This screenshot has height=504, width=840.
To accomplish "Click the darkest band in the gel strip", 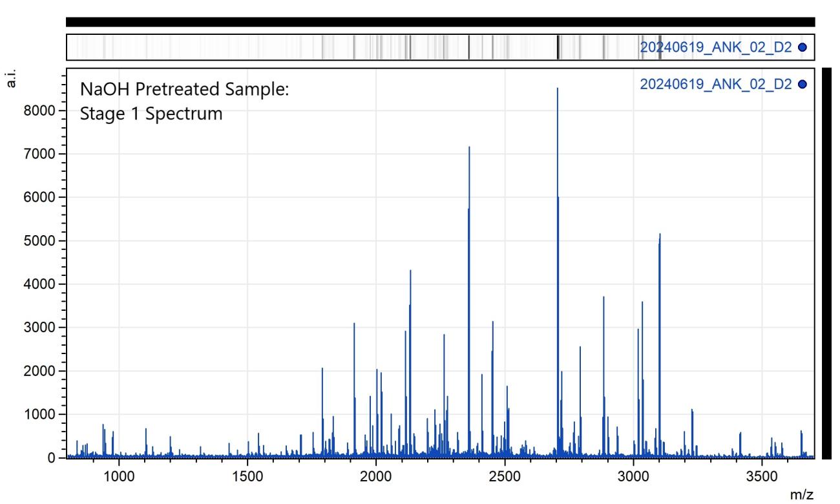I will coord(558,47).
